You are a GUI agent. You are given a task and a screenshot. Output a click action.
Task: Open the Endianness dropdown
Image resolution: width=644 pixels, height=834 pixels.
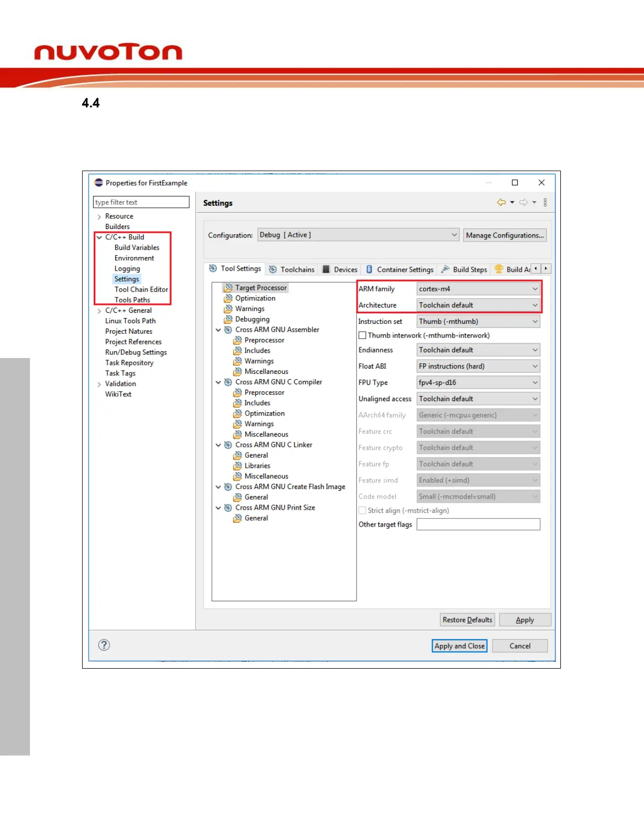point(478,350)
